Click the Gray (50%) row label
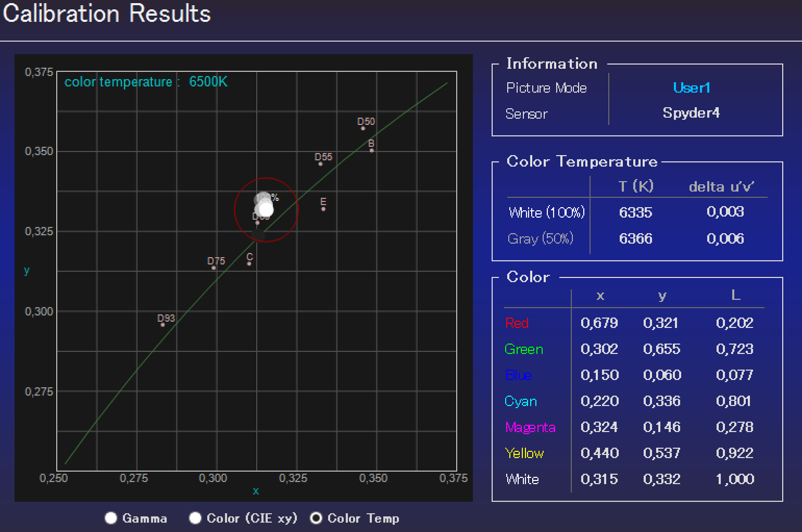The width and height of the screenshot is (802, 532). [541, 238]
